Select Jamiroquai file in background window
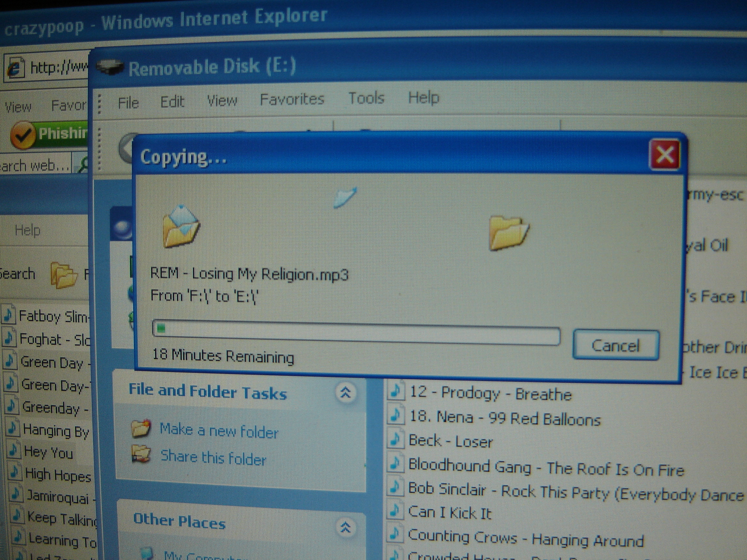Screen dimensions: 747x560 point(61,497)
